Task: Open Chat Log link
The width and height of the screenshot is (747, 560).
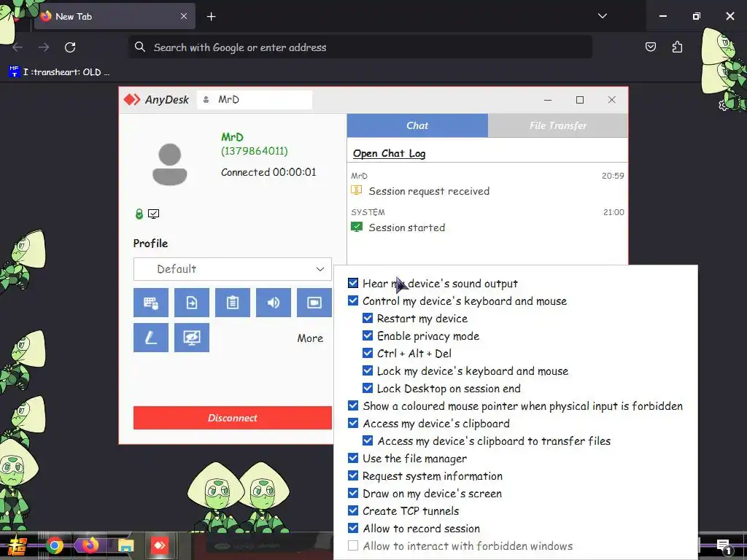Action: coord(390,153)
